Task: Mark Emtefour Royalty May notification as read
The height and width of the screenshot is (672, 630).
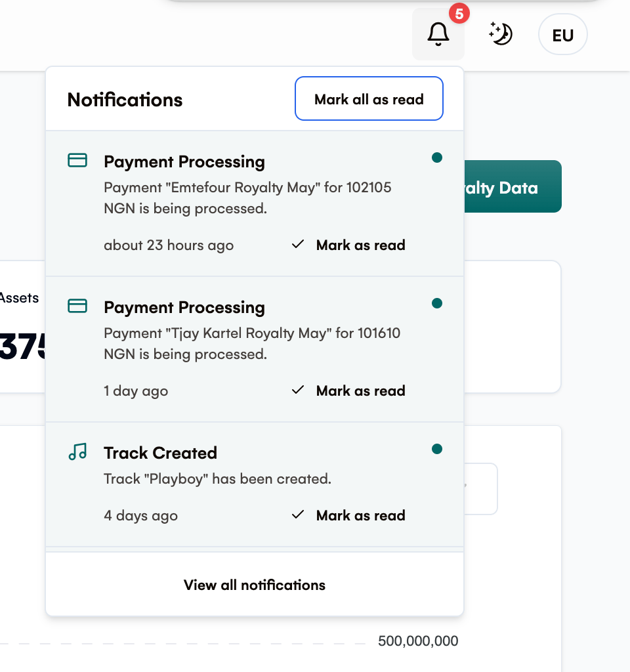Action: pyautogui.click(x=348, y=245)
